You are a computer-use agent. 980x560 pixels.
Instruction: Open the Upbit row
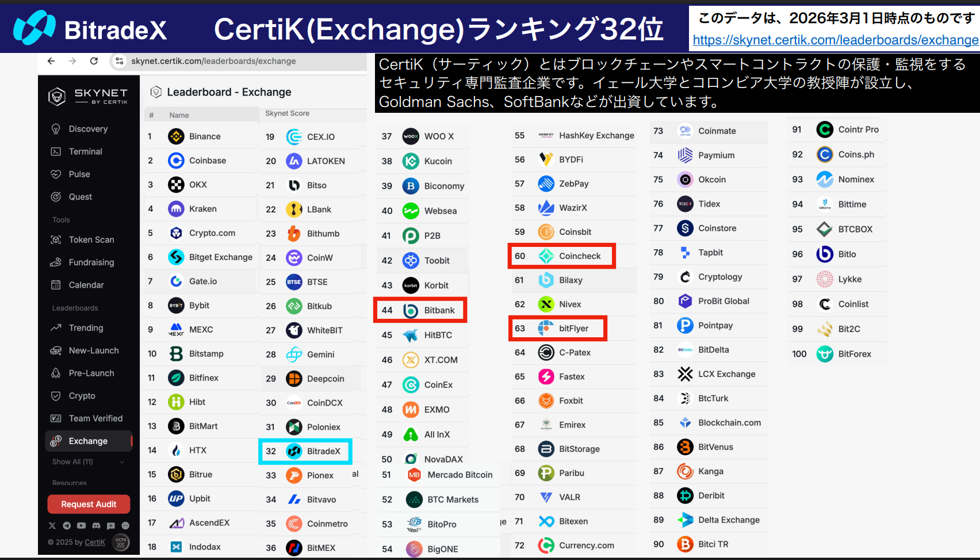(x=201, y=499)
